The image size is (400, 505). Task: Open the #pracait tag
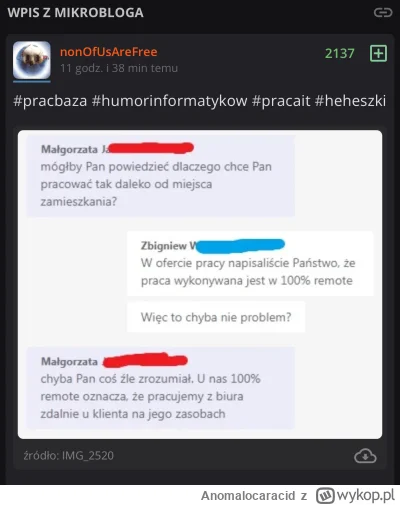(x=281, y=101)
